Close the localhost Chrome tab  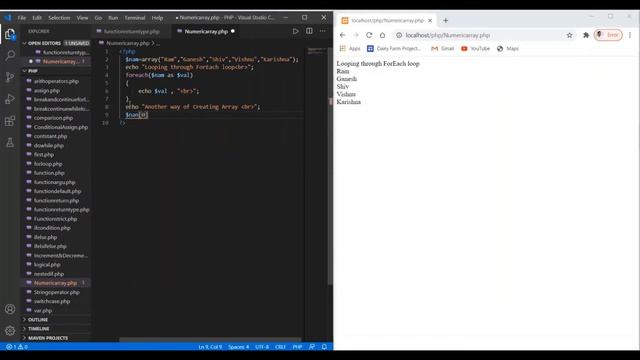(430, 20)
